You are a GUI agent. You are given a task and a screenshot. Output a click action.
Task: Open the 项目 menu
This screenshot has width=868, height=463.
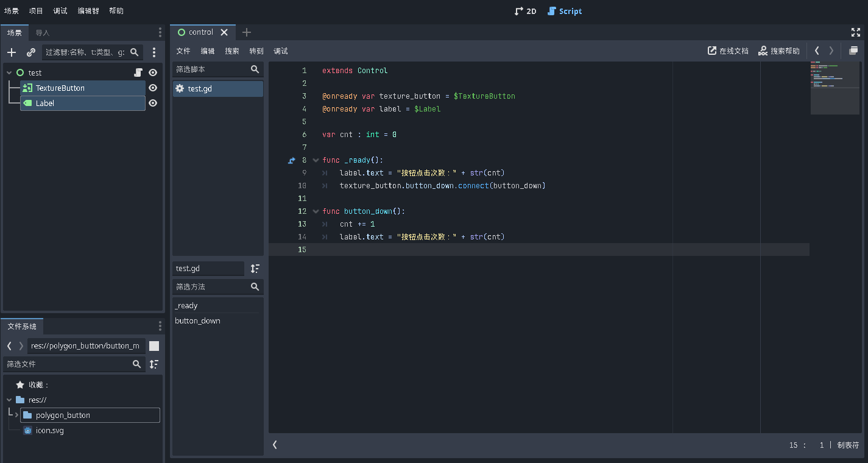tap(36, 10)
